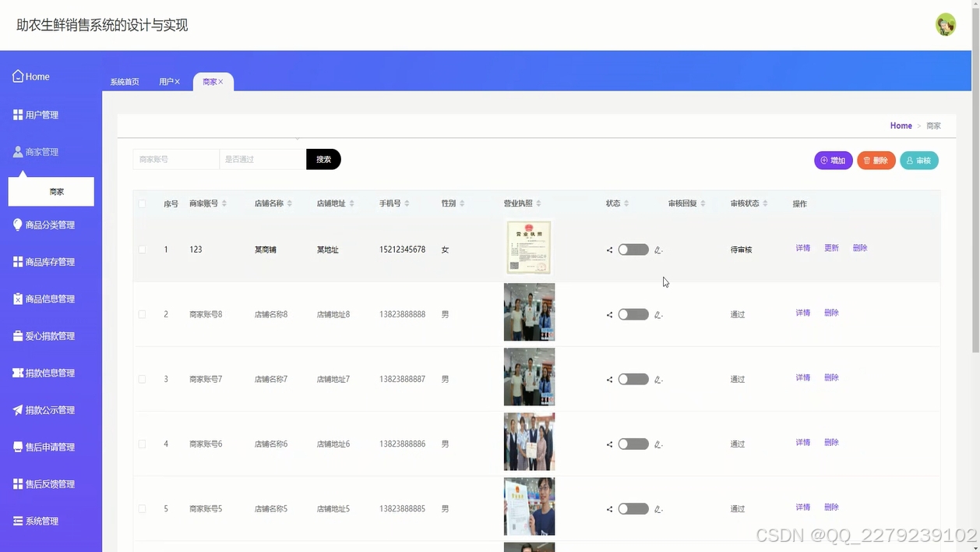
Task: Open 售后申请管理 in the sidebar
Action: point(44,447)
